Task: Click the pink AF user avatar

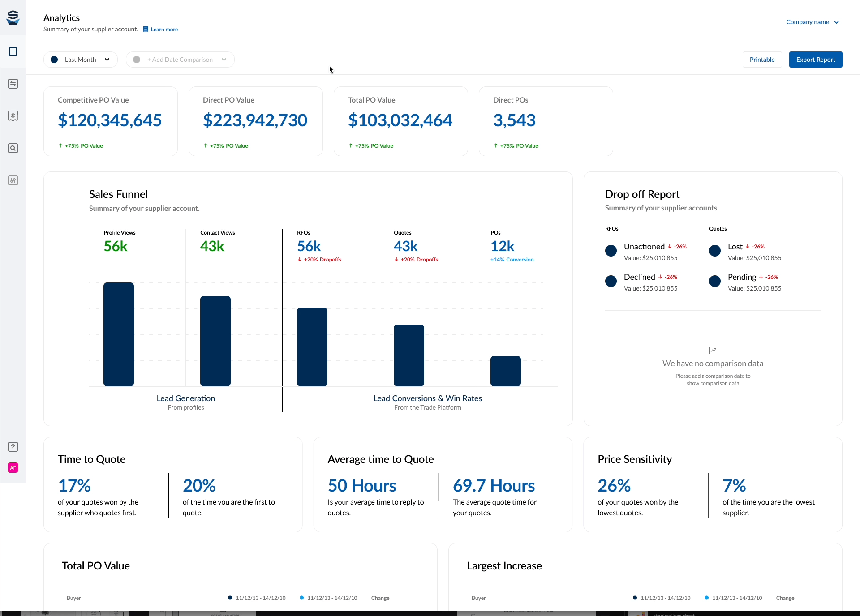Action: [13, 468]
